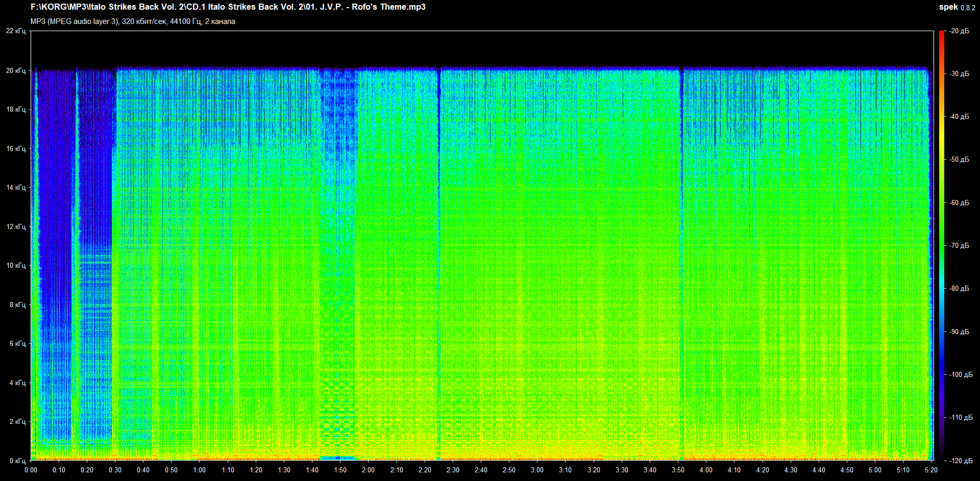Click the 0 кГц frequency label

[17, 461]
